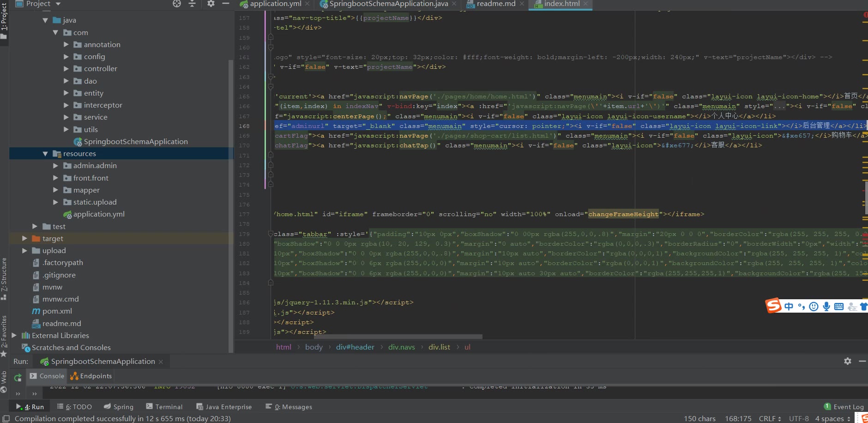Open the Favorites sidebar tab
This screenshot has height=423, width=868.
click(4, 336)
